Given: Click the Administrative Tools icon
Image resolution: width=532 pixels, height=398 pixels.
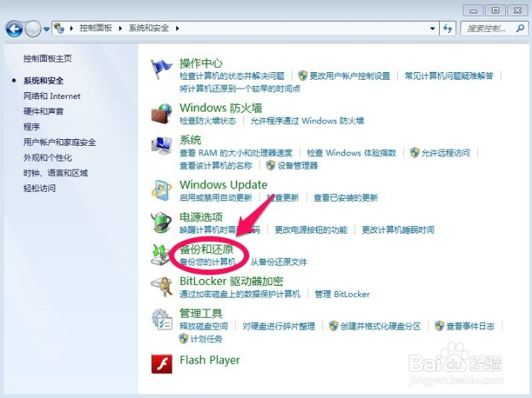Looking at the screenshot, I should tap(161, 318).
